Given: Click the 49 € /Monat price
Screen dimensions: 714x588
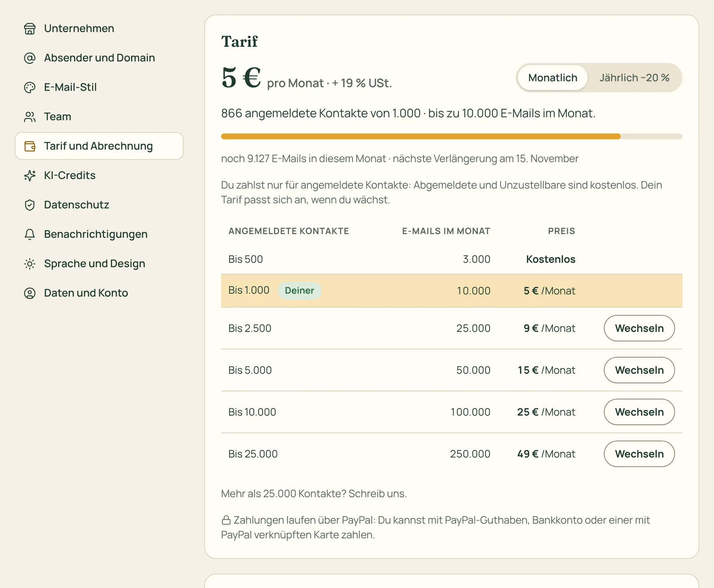Looking at the screenshot, I should 546,454.
